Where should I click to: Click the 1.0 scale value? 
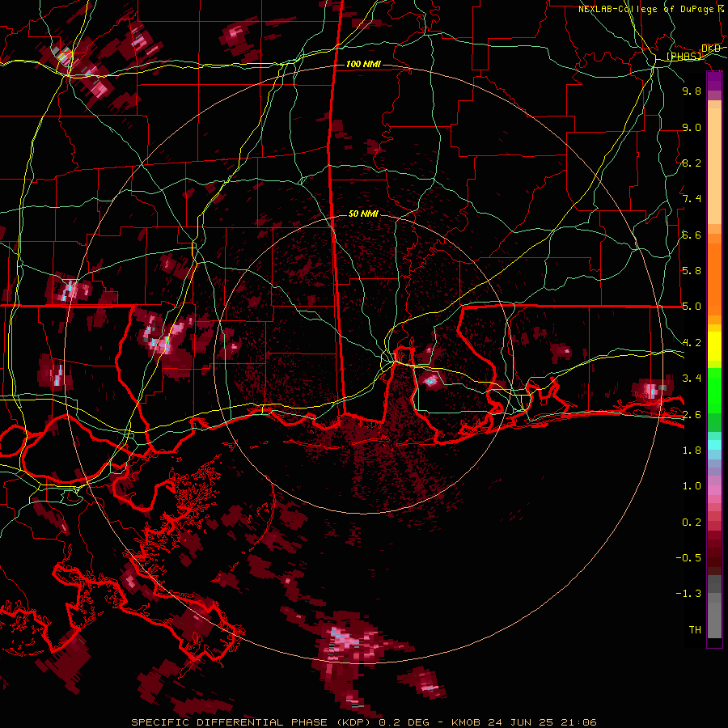(x=692, y=485)
